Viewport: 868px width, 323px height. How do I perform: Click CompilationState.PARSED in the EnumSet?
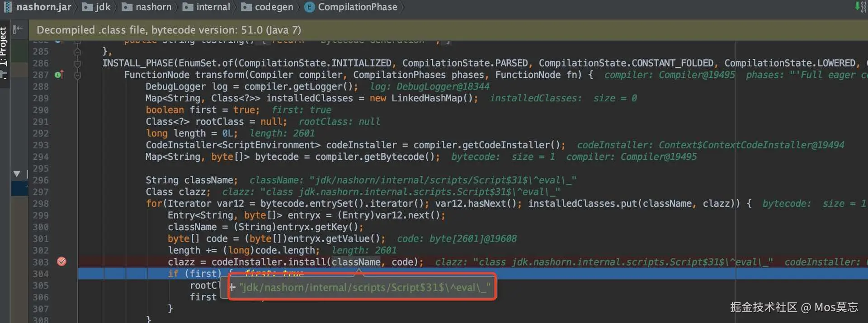point(465,63)
